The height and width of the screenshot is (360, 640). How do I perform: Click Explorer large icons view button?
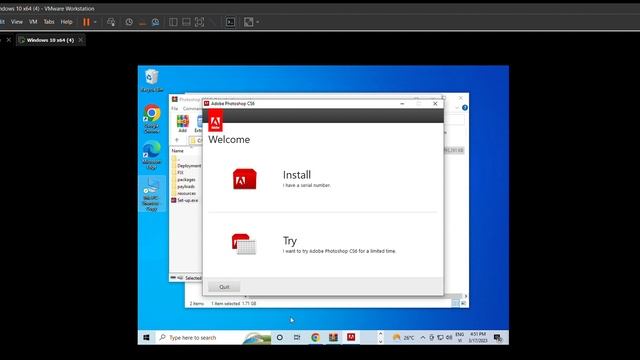[x=463, y=303]
